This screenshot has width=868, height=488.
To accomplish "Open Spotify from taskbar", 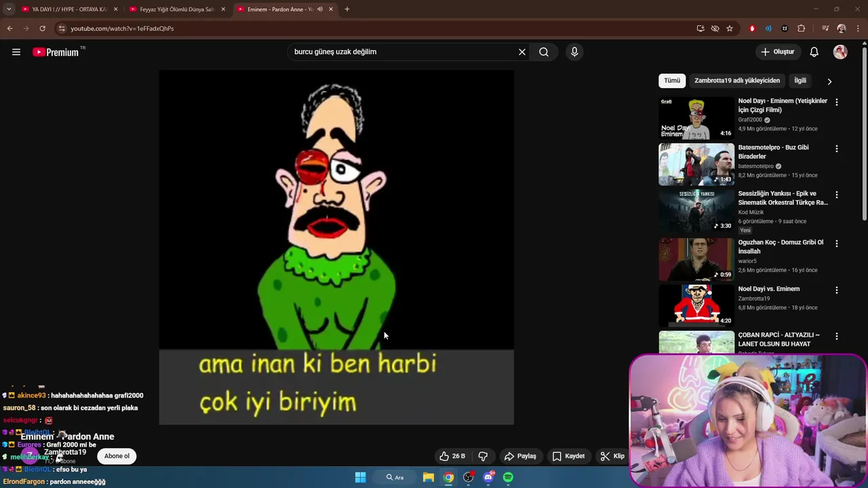I will pyautogui.click(x=508, y=477).
